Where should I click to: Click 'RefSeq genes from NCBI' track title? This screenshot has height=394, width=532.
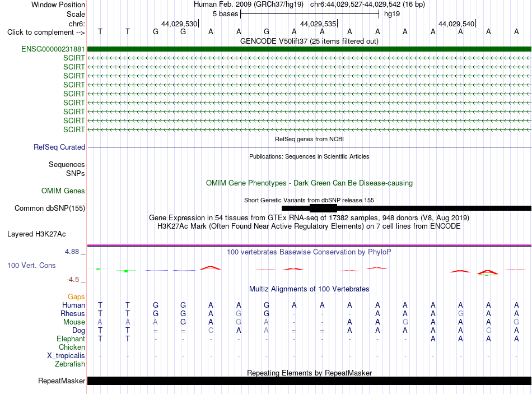tap(309, 139)
